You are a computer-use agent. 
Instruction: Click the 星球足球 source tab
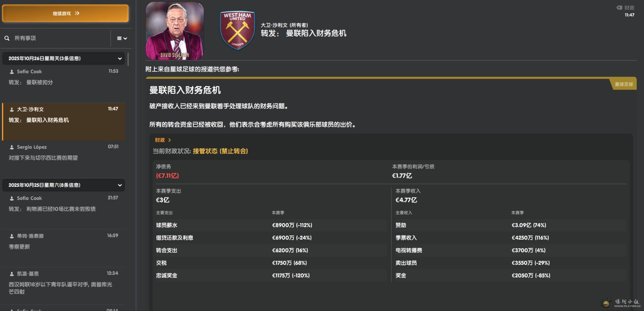(624, 84)
